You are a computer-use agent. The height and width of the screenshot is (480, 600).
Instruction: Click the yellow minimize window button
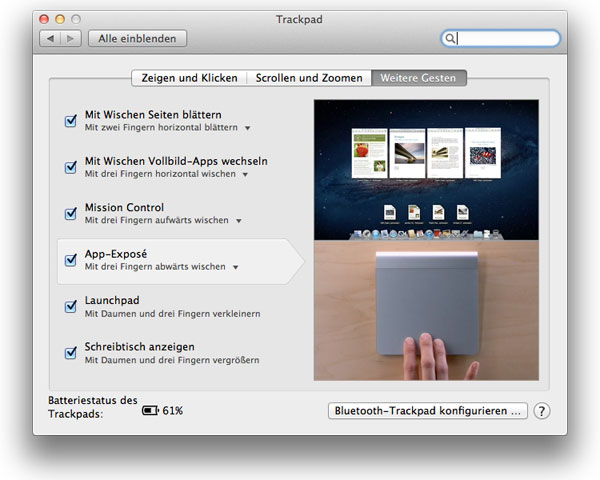[x=60, y=19]
